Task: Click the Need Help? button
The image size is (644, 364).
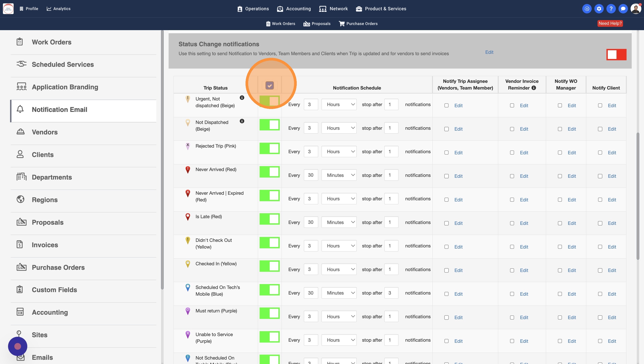Action: [610, 23]
